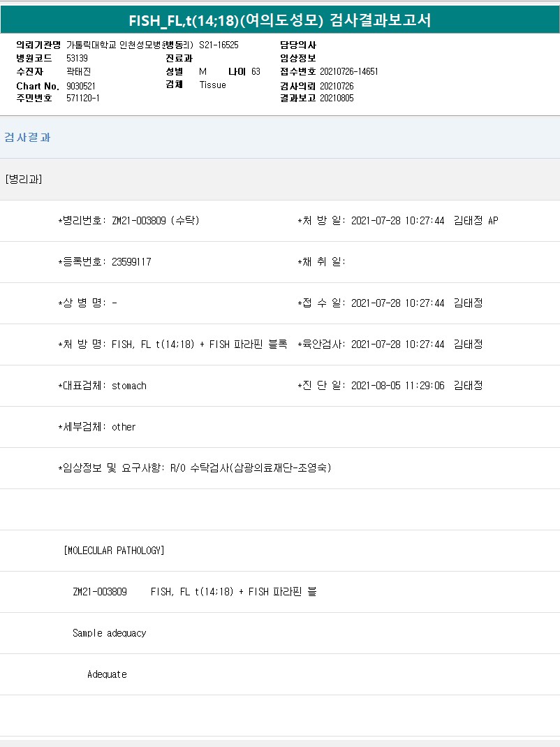Select the ZM21-003809 molecular pathology result line

tap(195, 592)
